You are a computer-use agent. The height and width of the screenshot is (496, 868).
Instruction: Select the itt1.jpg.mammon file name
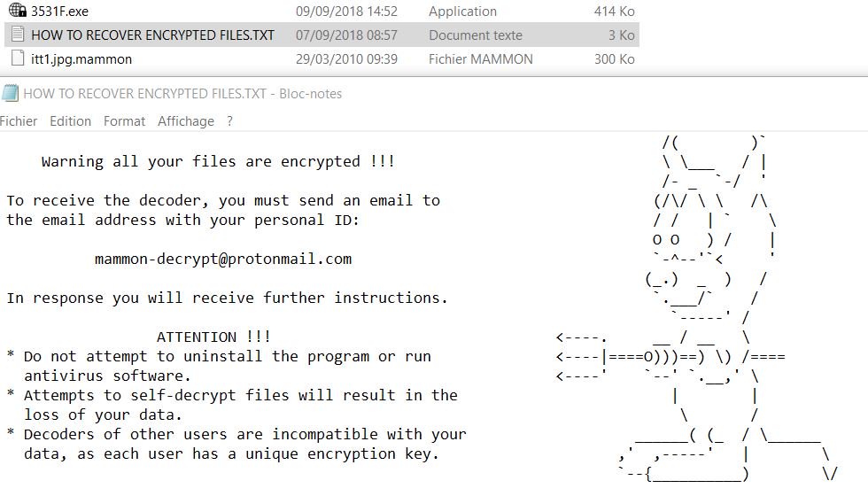coord(81,59)
